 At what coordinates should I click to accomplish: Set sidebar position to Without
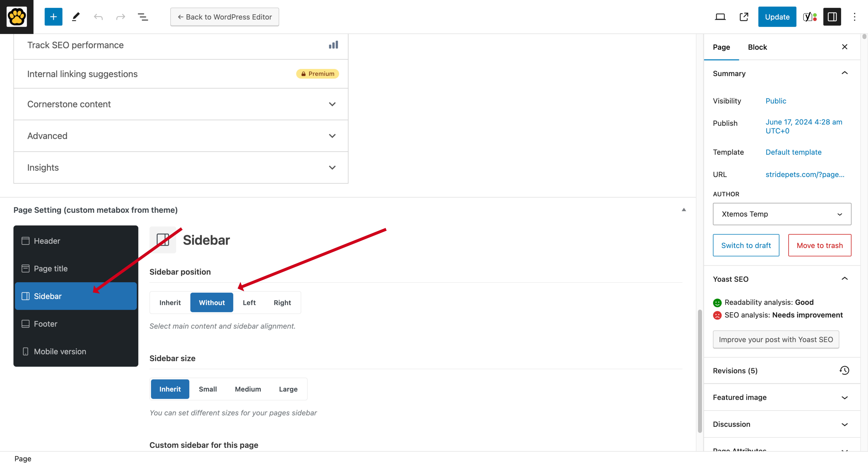point(212,302)
